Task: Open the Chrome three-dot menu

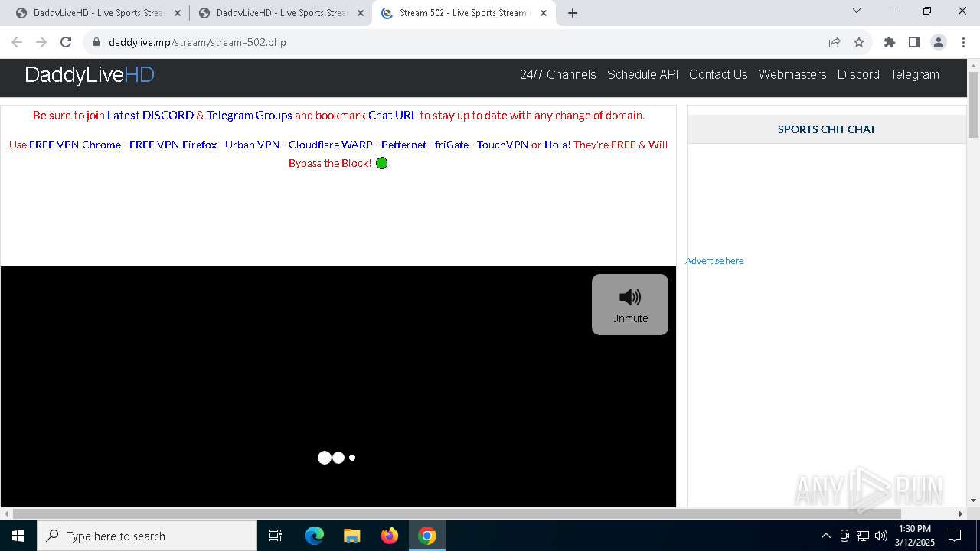Action: 963,42
